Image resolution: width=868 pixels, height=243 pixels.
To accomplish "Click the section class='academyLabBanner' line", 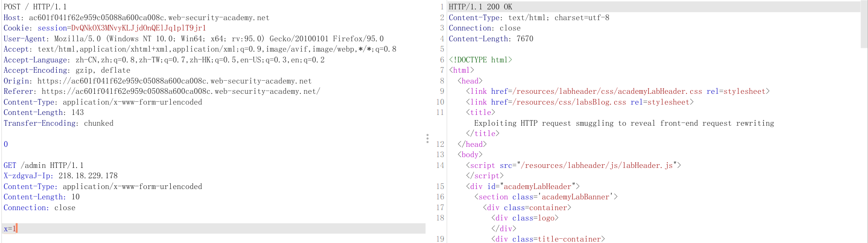I will tap(546, 197).
